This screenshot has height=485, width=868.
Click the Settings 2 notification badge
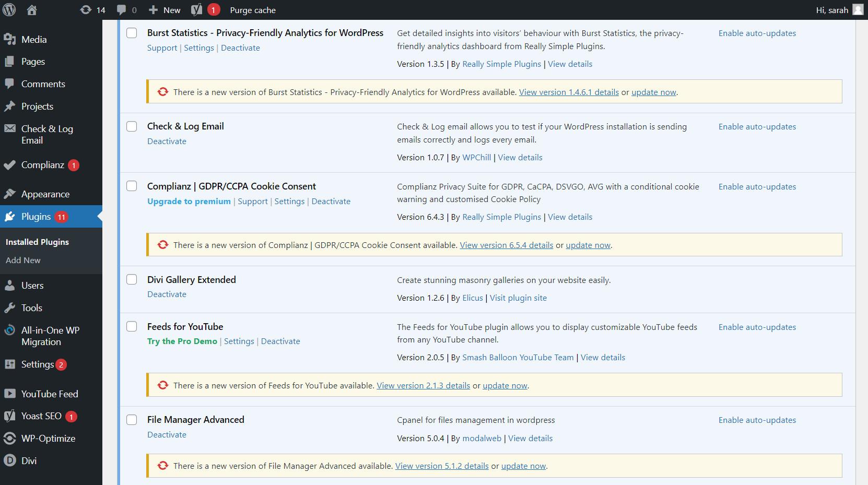coord(61,364)
